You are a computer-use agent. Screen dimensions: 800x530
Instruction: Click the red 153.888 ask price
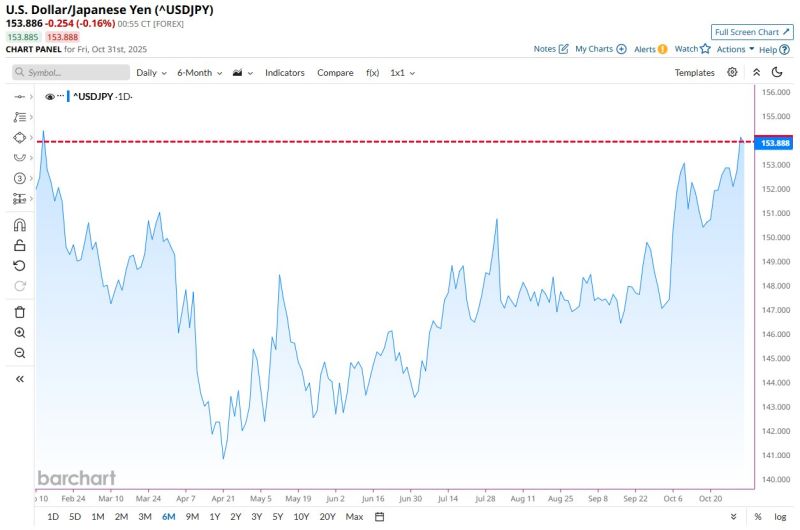coord(62,37)
